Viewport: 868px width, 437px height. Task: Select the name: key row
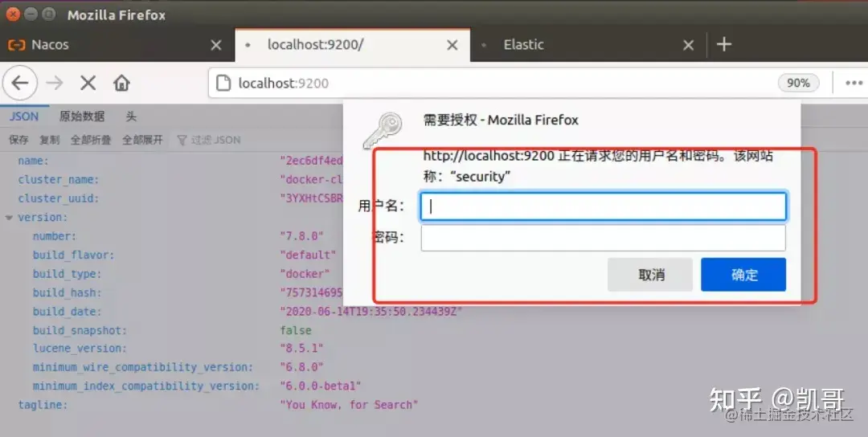pos(33,161)
